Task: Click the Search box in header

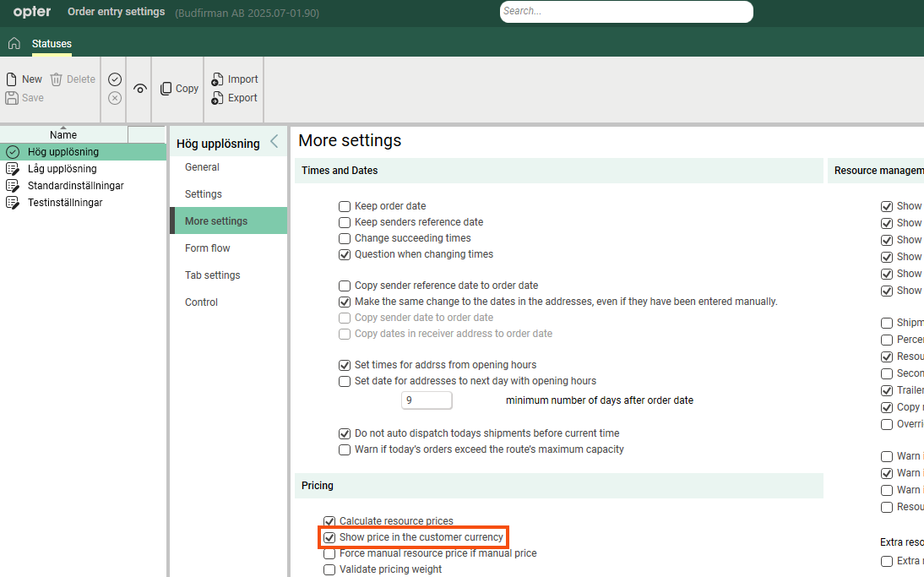Action: coord(626,12)
